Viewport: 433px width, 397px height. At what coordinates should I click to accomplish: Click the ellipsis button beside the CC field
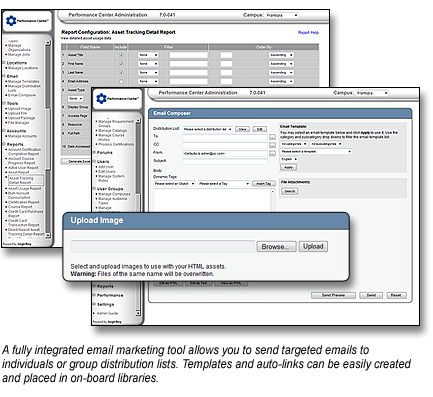click(x=272, y=145)
